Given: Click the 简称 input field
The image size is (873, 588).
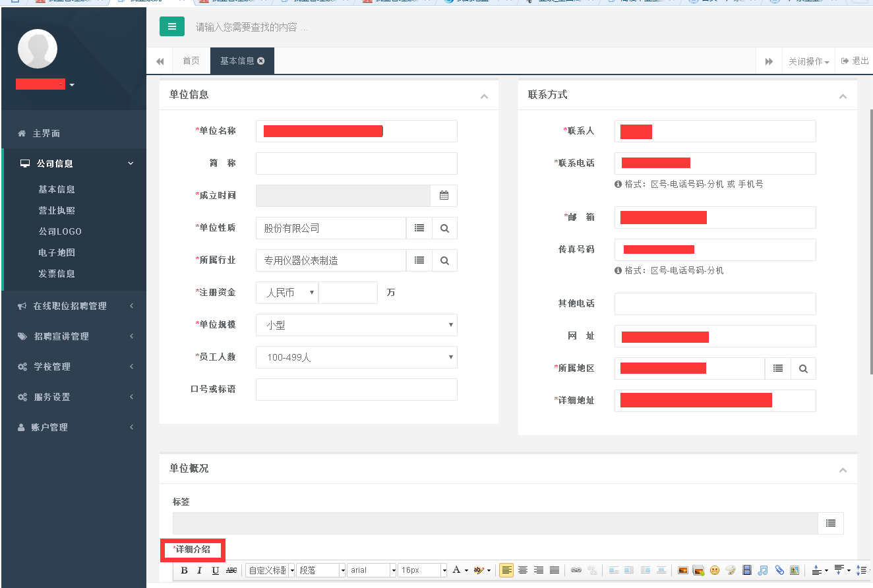Looking at the screenshot, I should coord(357,163).
